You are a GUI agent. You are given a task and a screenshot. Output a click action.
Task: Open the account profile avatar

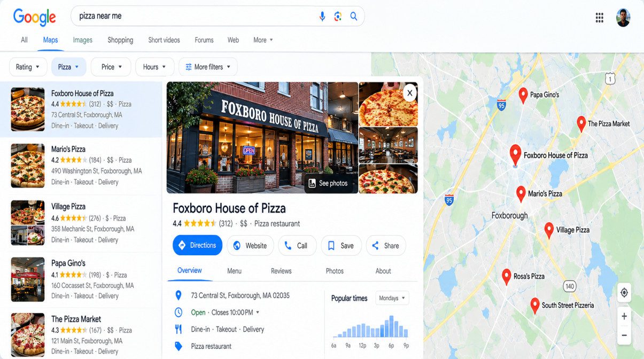(x=623, y=18)
